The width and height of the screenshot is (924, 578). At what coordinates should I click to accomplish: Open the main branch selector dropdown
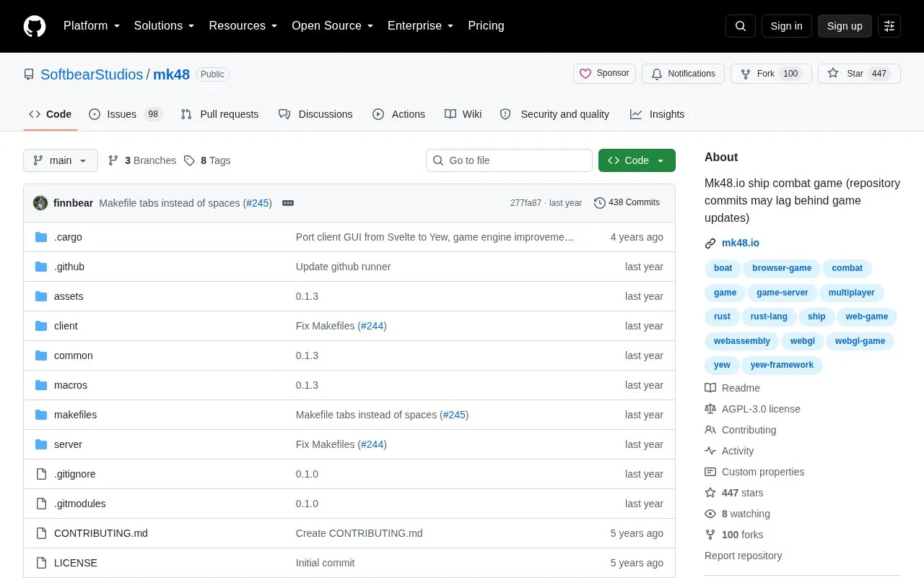pos(61,160)
